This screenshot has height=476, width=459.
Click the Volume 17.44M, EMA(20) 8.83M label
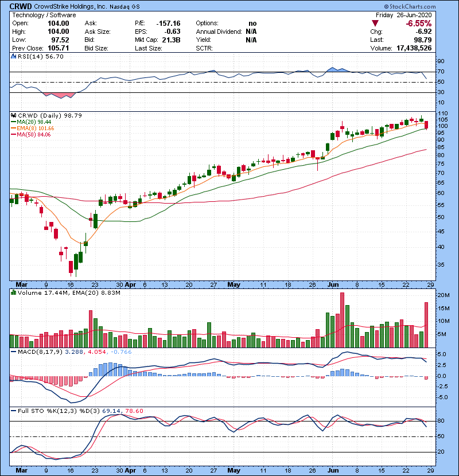coord(69,292)
